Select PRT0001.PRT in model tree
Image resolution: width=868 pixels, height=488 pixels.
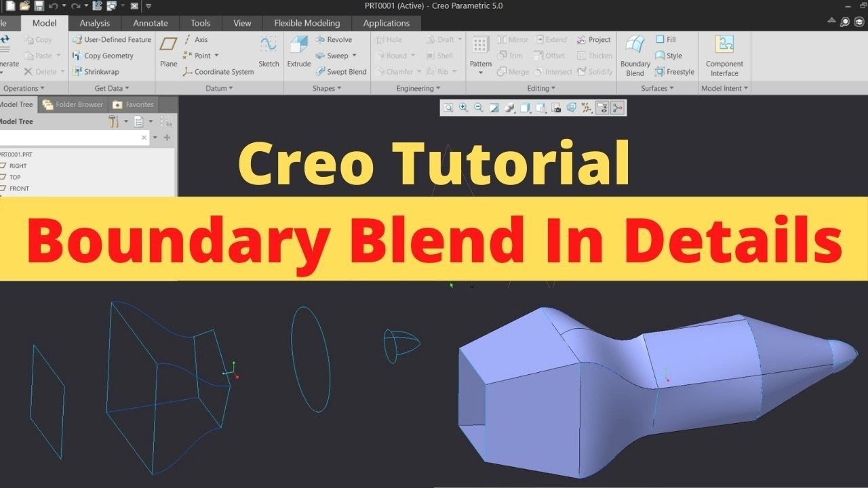pyautogui.click(x=16, y=155)
